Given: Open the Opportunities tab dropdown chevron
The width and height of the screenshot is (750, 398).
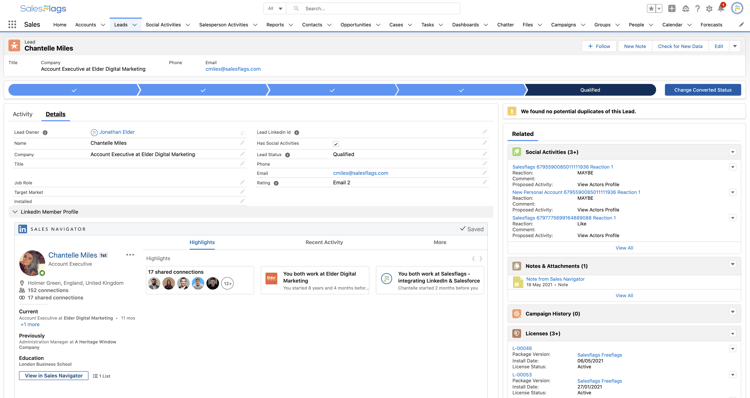Looking at the screenshot, I should tap(378, 25).
